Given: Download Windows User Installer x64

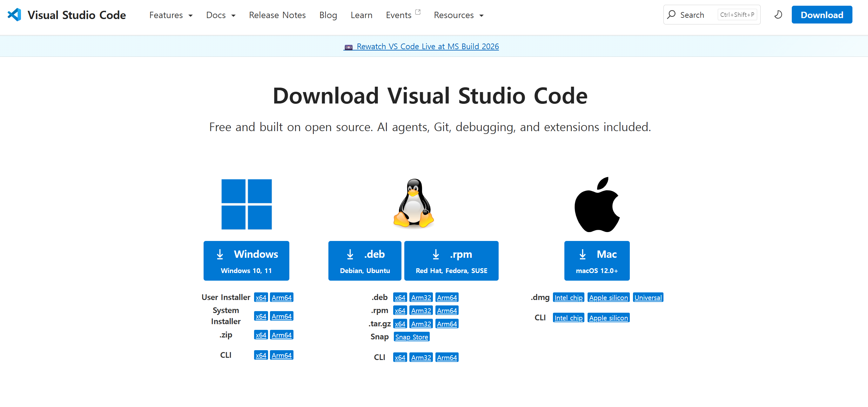Looking at the screenshot, I should click(261, 297).
